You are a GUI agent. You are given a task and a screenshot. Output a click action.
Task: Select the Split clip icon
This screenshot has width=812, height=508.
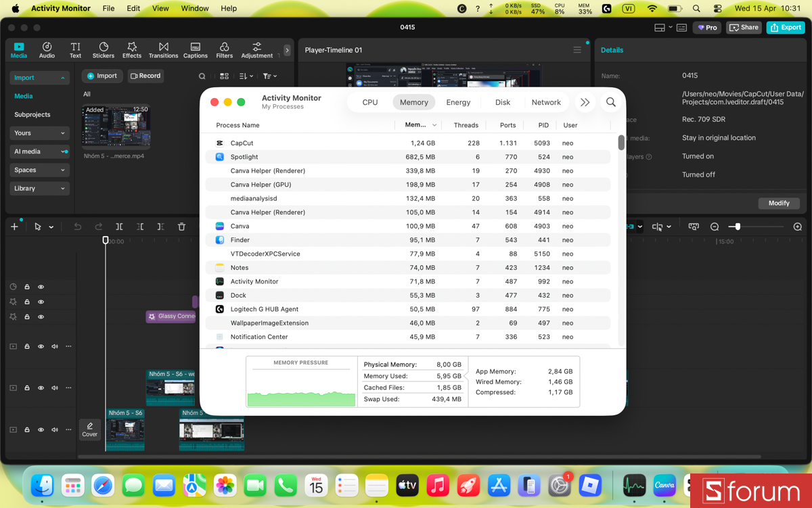point(119,227)
